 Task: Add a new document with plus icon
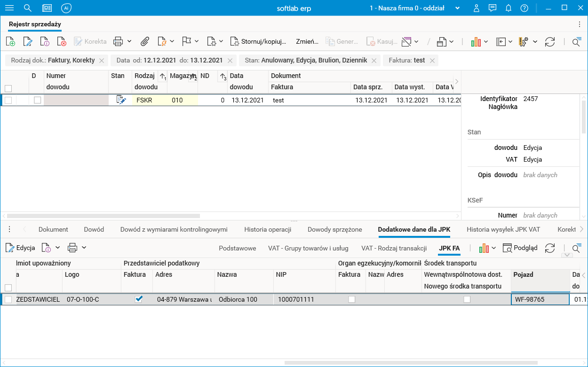click(10, 42)
